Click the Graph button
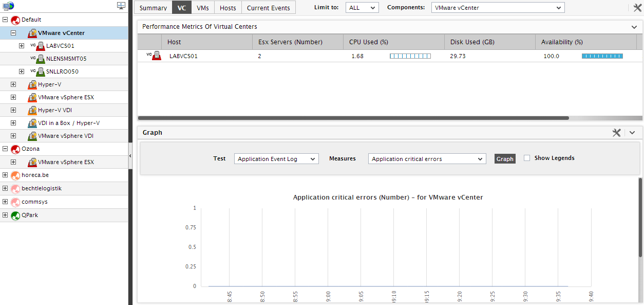This screenshot has width=644, height=305. pos(505,159)
